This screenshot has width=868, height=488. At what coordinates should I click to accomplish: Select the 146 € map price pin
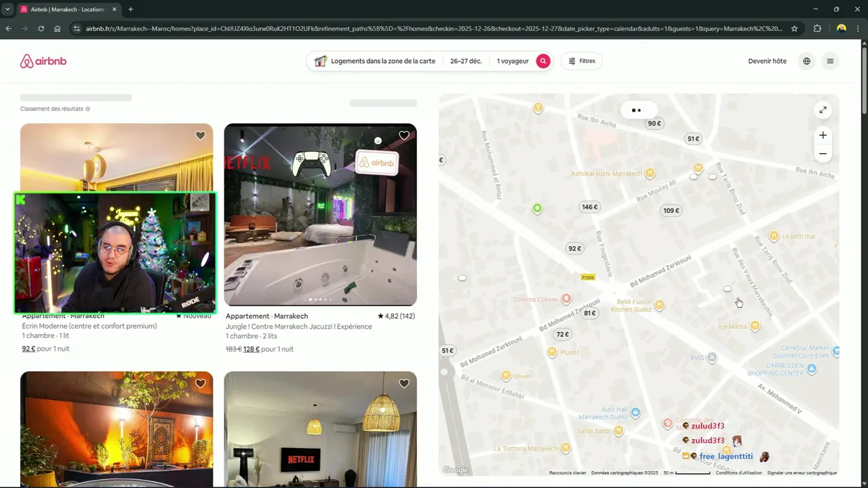pos(589,207)
